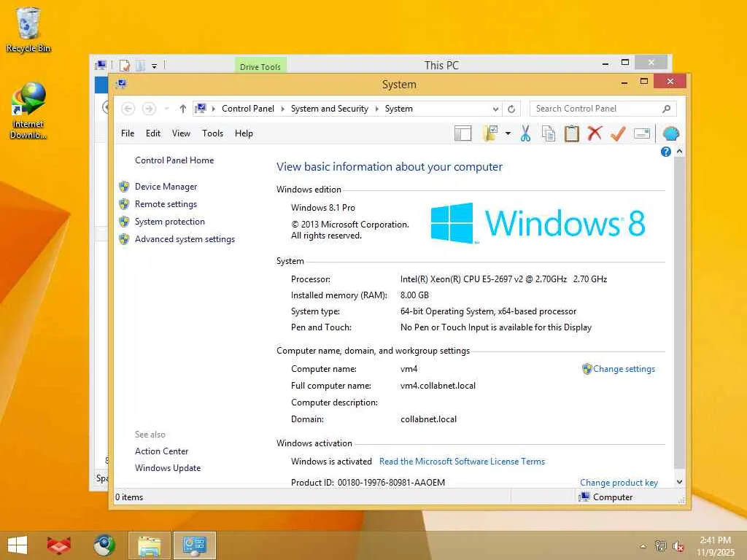
Task: Click the blue Help question mark icon
Action: click(x=665, y=152)
